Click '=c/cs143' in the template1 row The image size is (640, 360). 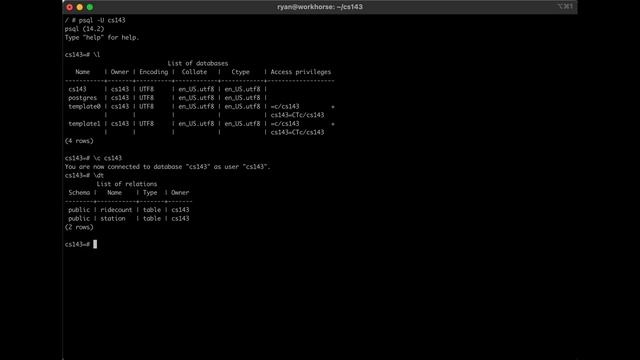point(285,123)
